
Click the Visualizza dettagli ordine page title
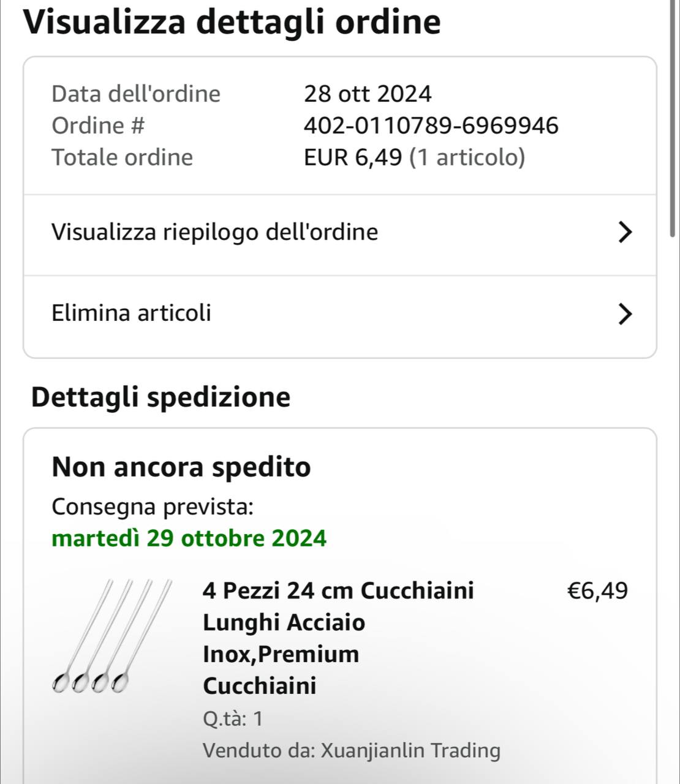click(x=232, y=23)
